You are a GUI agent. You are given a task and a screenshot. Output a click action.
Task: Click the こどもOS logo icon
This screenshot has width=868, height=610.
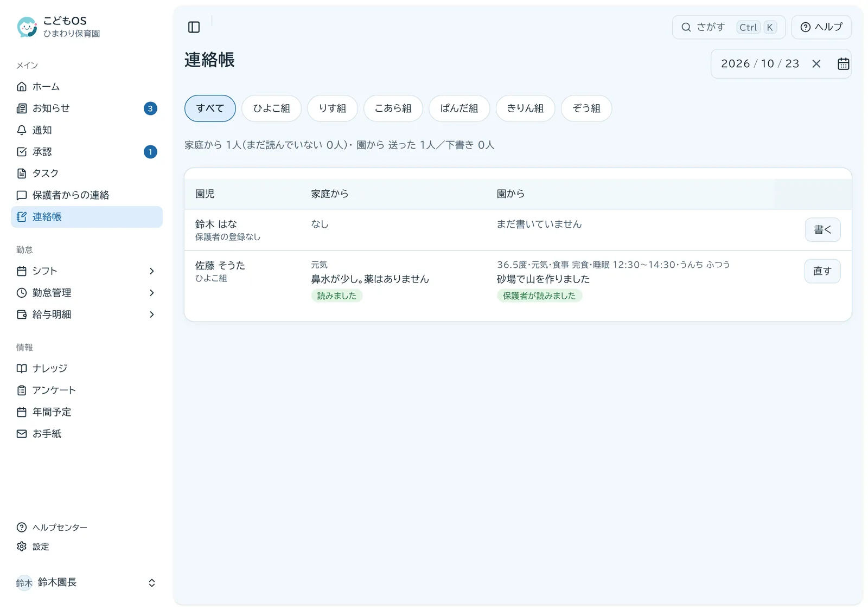click(x=27, y=27)
